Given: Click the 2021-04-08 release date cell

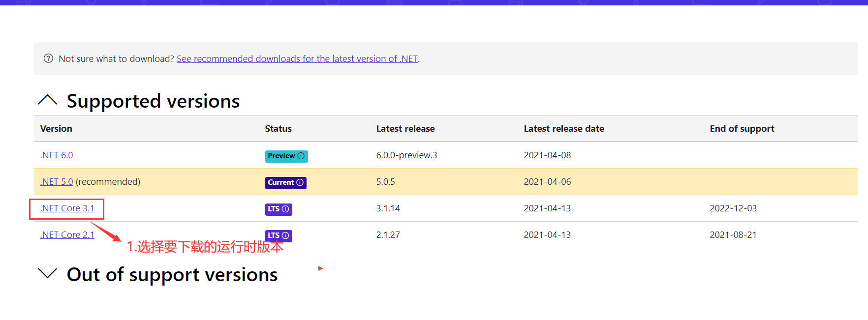Looking at the screenshot, I should [547, 155].
